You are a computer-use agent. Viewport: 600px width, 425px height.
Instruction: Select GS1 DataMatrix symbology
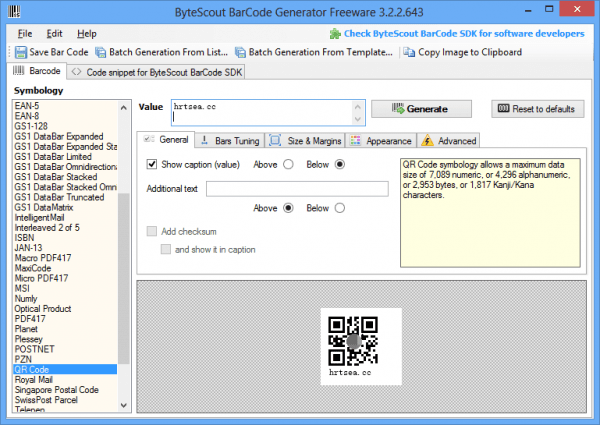44,207
